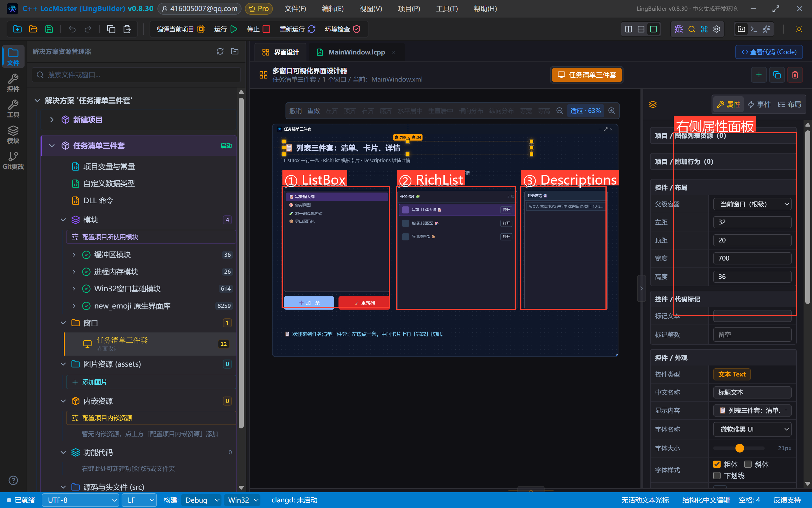812x508 pixels.
Task: Toggle the split vertical layout button
Action: coord(628,29)
